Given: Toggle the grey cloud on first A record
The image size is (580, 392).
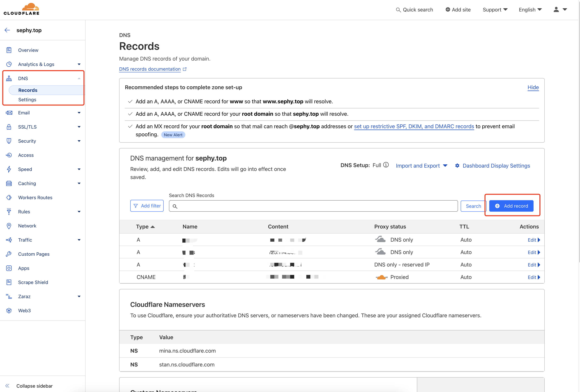Looking at the screenshot, I should pos(380,239).
